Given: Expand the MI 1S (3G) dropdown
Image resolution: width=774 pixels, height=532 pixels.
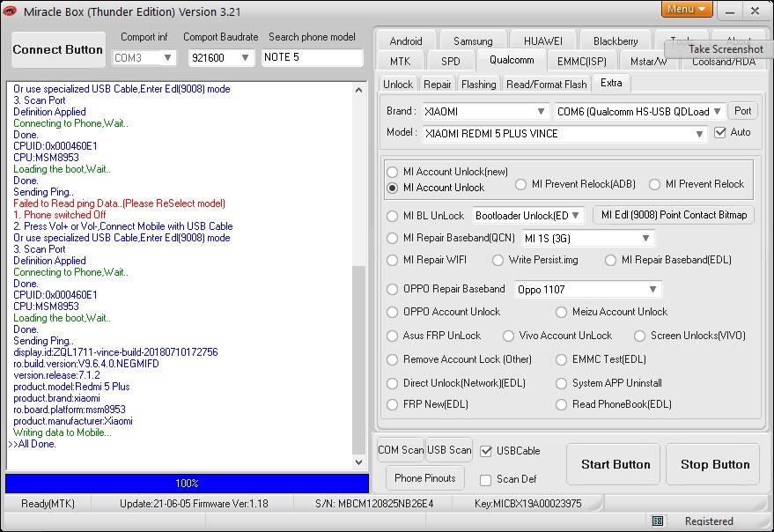Looking at the screenshot, I should [x=645, y=238].
